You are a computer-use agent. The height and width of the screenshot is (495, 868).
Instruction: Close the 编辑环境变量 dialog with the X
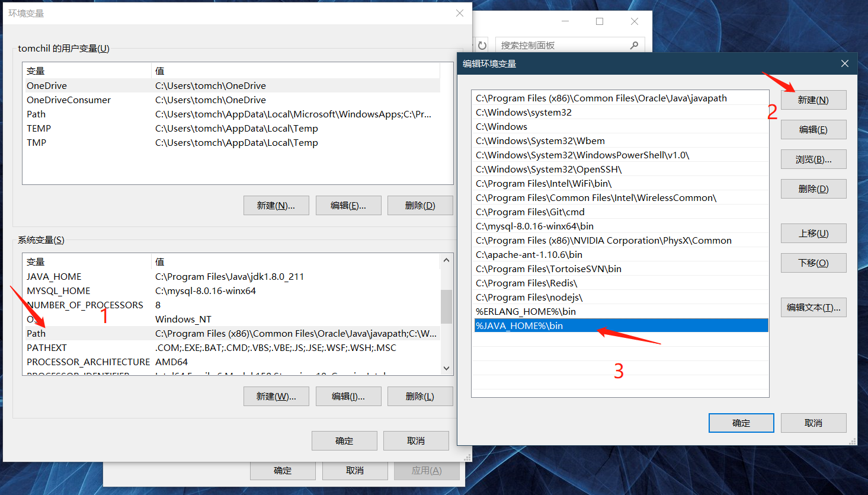844,63
